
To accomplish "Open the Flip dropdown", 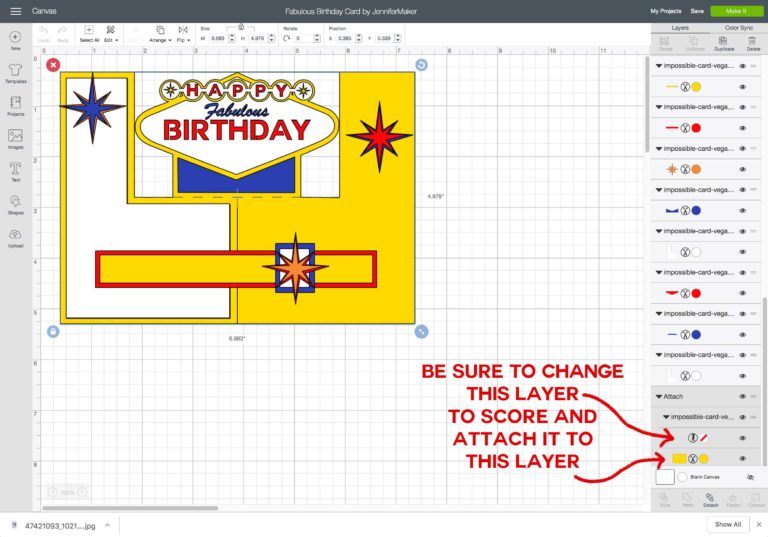I will pos(183,34).
